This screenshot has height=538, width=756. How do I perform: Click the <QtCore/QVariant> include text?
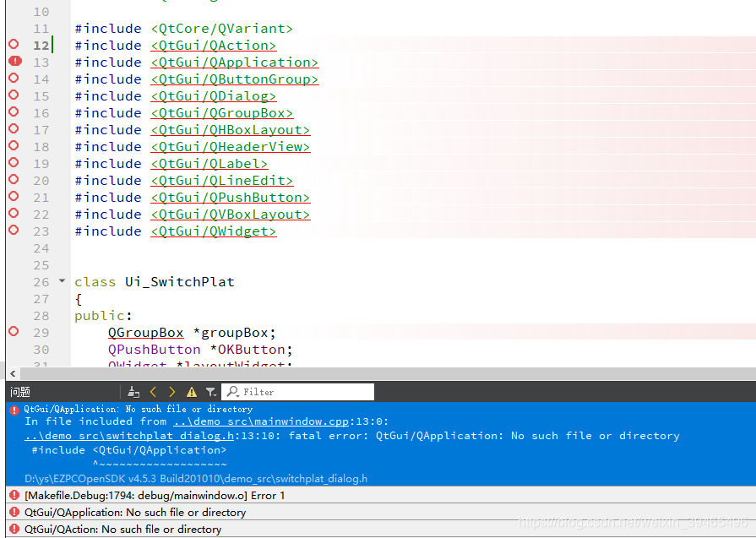[x=222, y=29]
